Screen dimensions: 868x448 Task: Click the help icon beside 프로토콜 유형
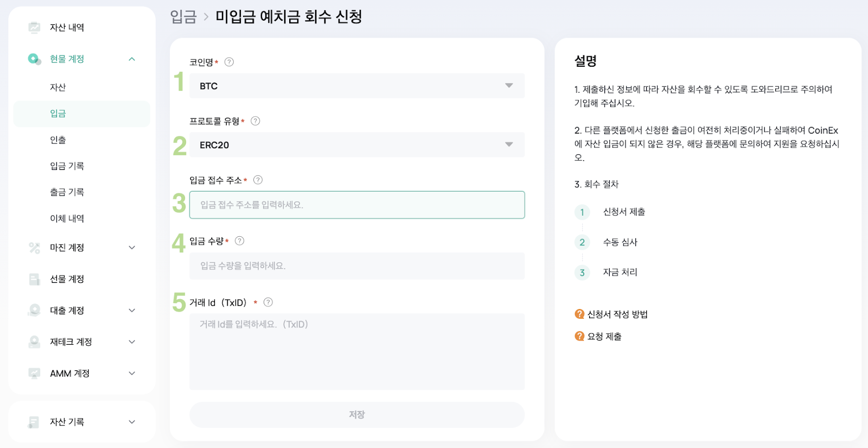(256, 121)
